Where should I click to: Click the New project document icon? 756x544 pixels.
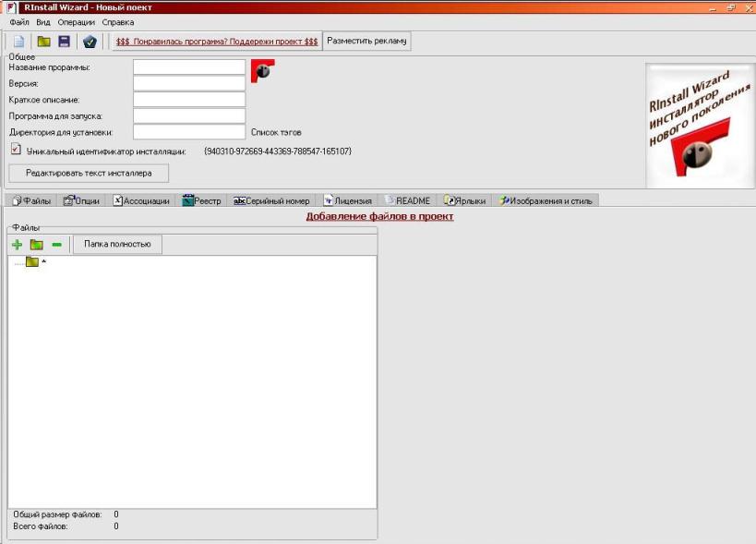[x=18, y=42]
